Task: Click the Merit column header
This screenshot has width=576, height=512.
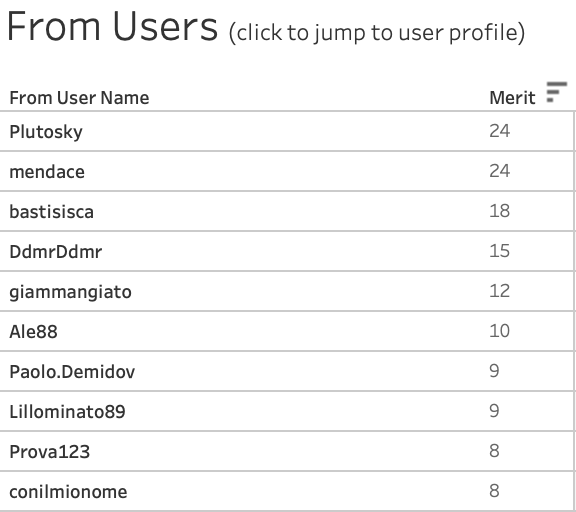Action: [x=512, y=98]
